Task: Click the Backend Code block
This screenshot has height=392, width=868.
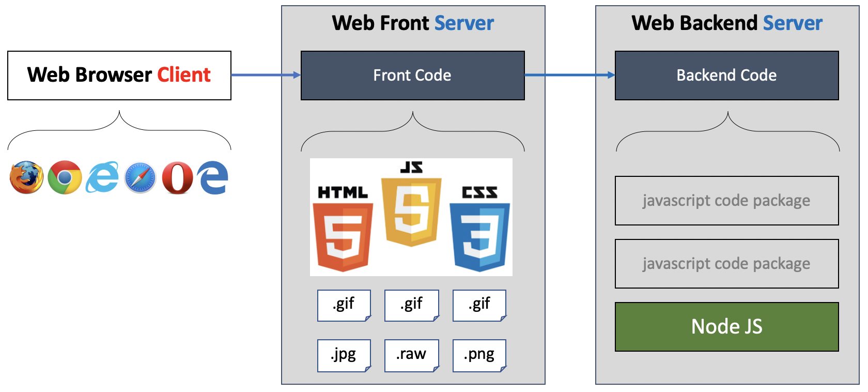Action: tap(727, 76)
